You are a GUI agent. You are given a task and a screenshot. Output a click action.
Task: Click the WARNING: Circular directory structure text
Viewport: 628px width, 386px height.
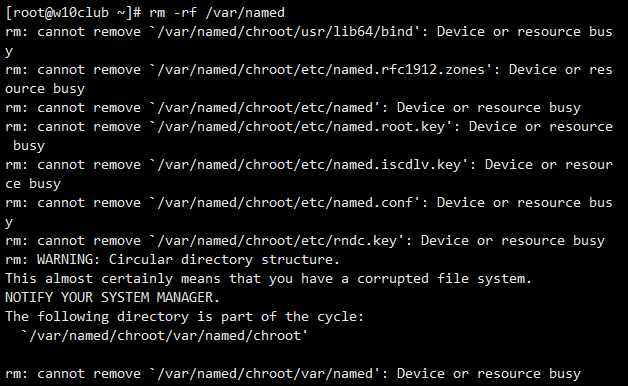tap(189, 259)
